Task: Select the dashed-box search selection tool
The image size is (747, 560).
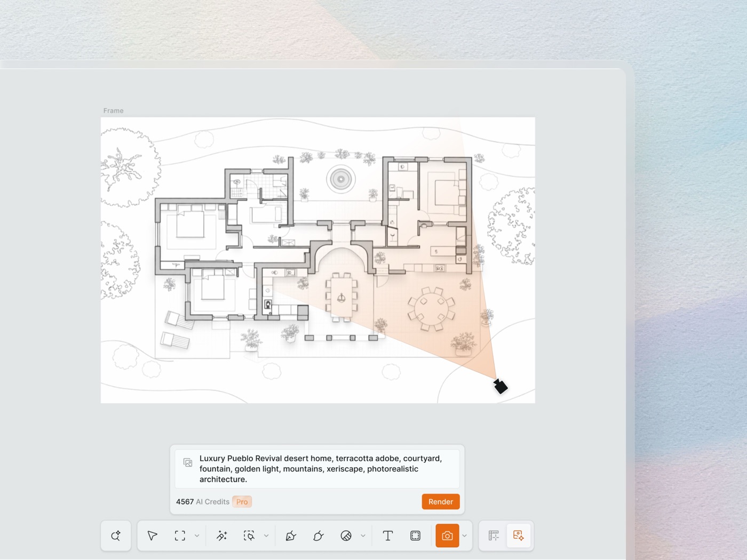Action: click(x=249, y=535)
